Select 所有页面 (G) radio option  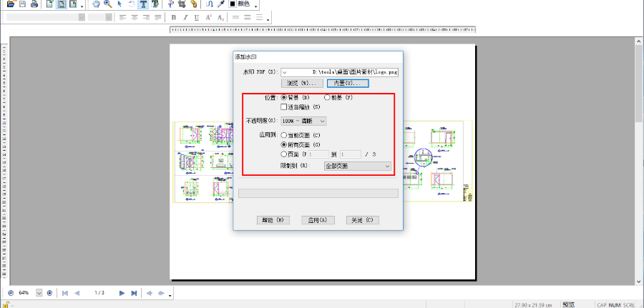[284, 144]
